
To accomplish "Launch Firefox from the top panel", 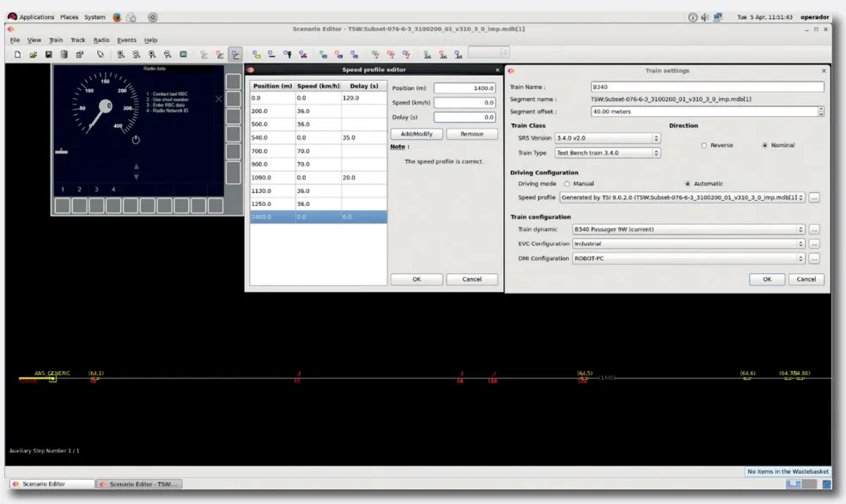I will pyautogui.click(x=118, y=17).
